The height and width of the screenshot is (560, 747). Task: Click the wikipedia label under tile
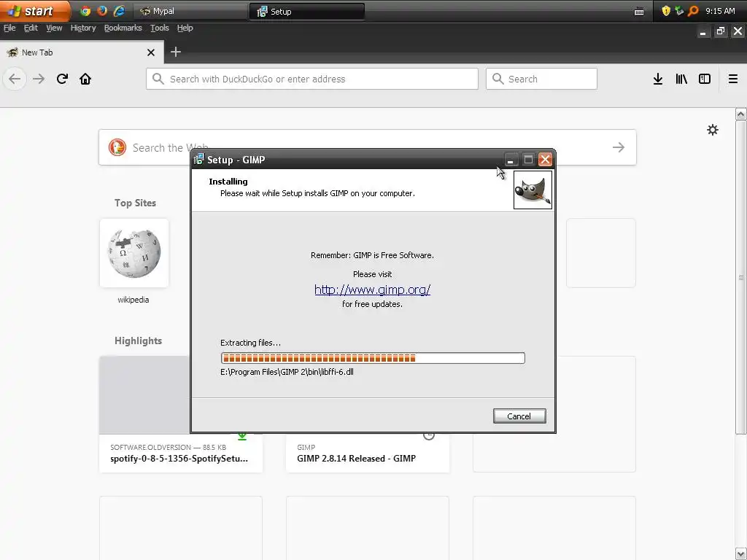(133, 300)
